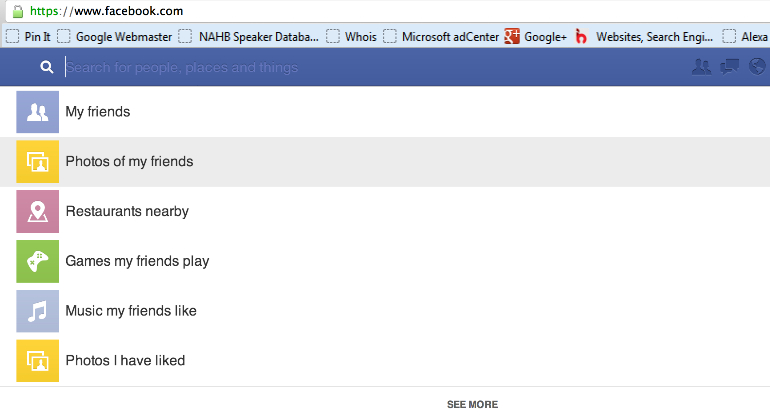Click the Restaurants nearby map pin icon
Image resolution: width=770 pixels, height=419 pixels.
pos(37,211)
